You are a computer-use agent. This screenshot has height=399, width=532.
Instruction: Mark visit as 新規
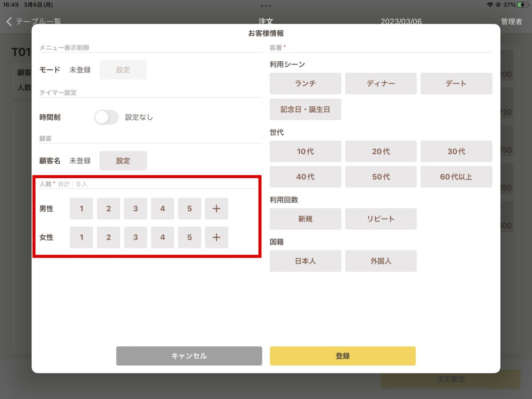[x=305, y=219]
